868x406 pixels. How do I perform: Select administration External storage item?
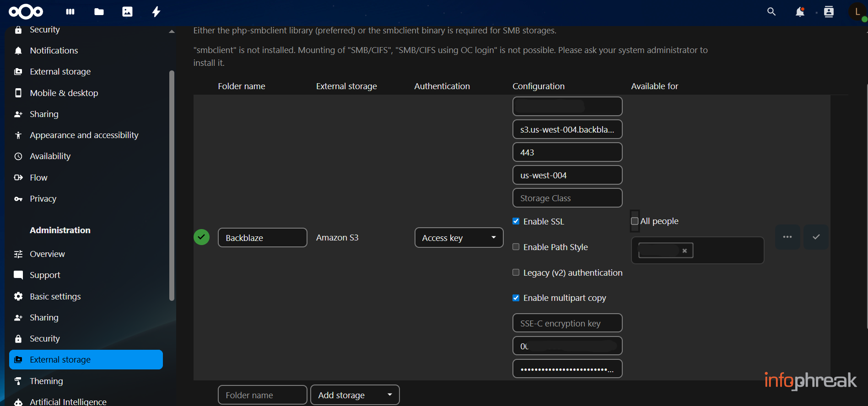pos(86,360)
